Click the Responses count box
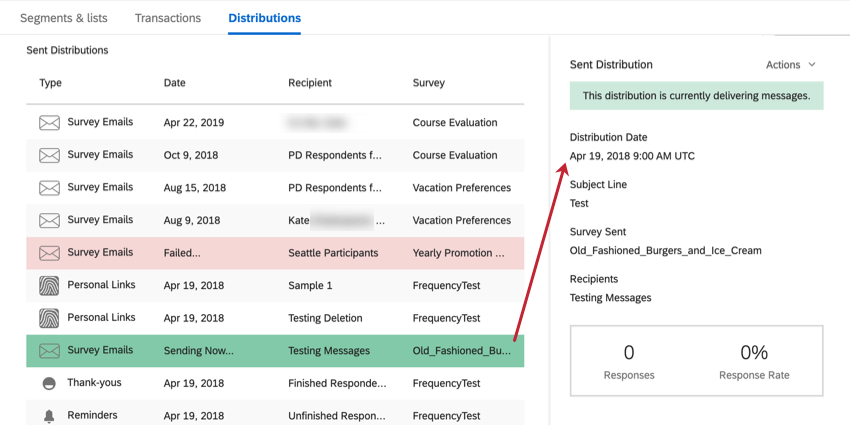 pyautogui.click(x=629, y=361)
